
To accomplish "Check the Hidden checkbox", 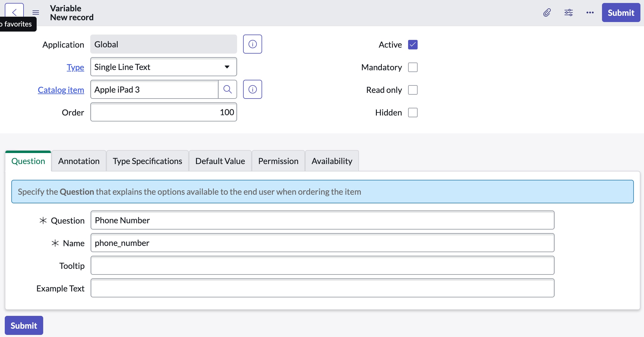I will click(413, 113).
